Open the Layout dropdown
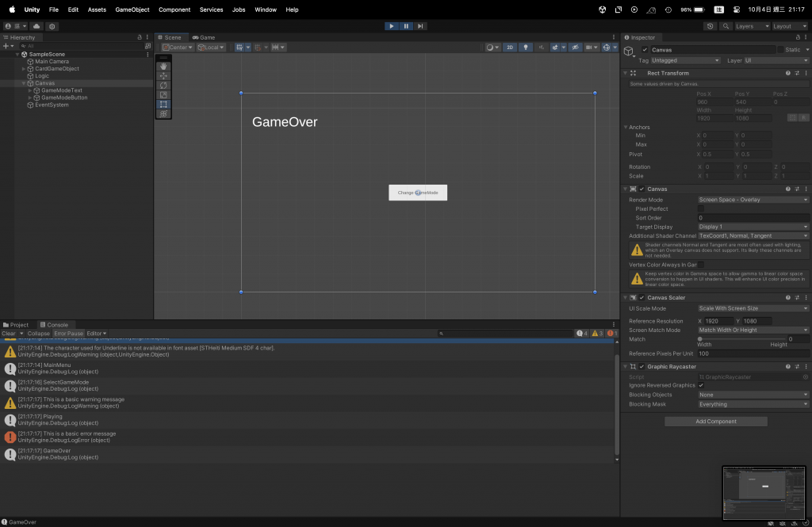 (x=789, y=26)
